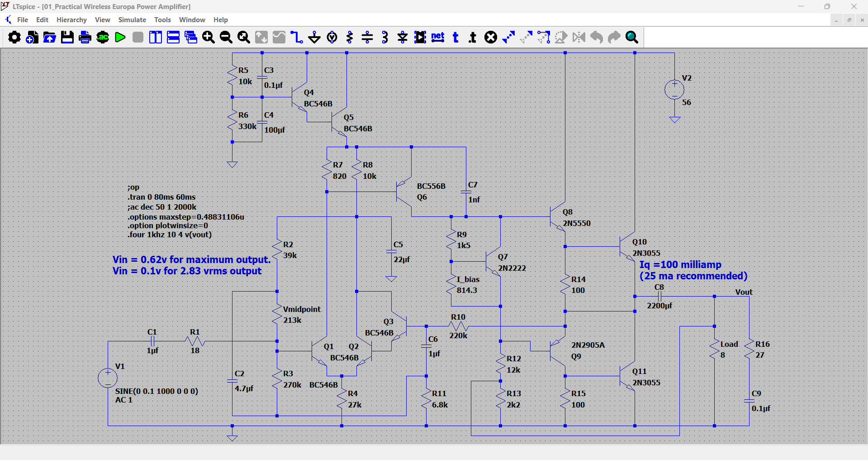Select the Net label tool
Viewport: 868px width, 460px height.
pyautogui.click(x=438, y=37)
